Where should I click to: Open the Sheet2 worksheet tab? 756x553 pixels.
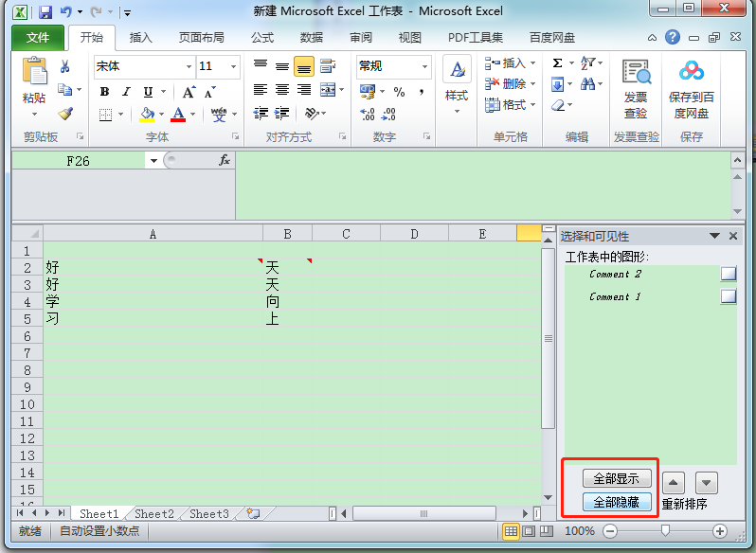[153, 514]
